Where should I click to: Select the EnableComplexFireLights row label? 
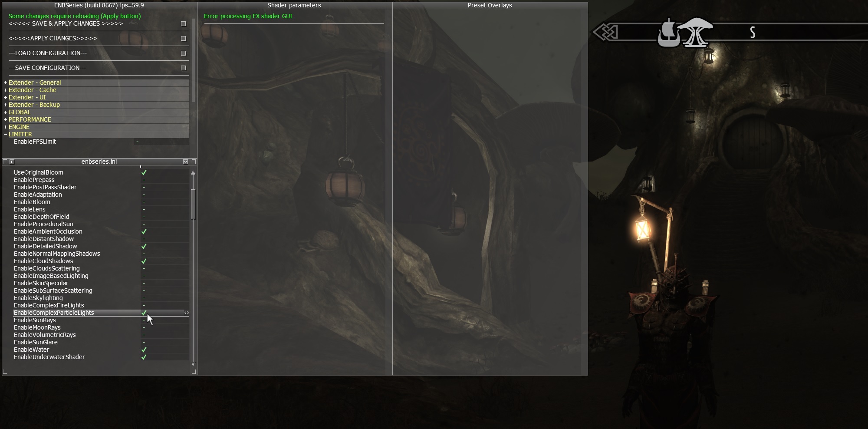tap(49, 305)
